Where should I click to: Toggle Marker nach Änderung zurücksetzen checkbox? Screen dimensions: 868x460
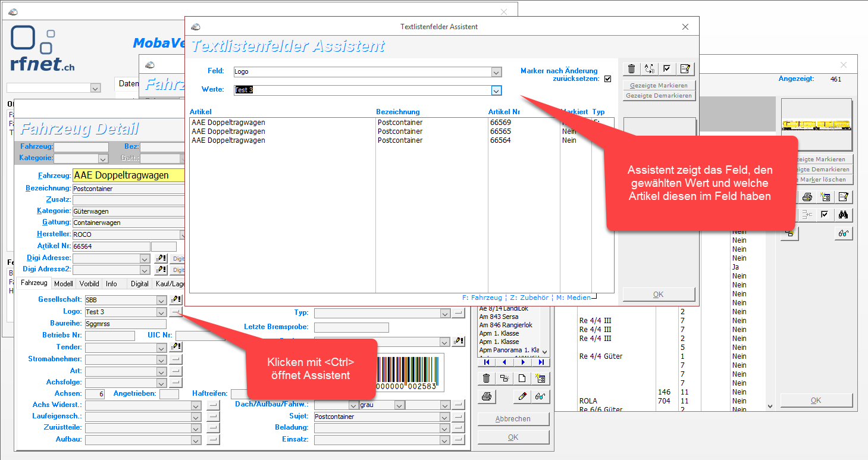click(x=607, y=79)
